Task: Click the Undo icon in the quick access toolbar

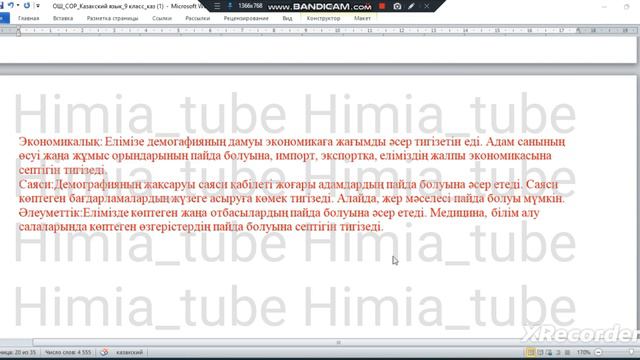Action: pyautogui.click(x=11, y=5)
